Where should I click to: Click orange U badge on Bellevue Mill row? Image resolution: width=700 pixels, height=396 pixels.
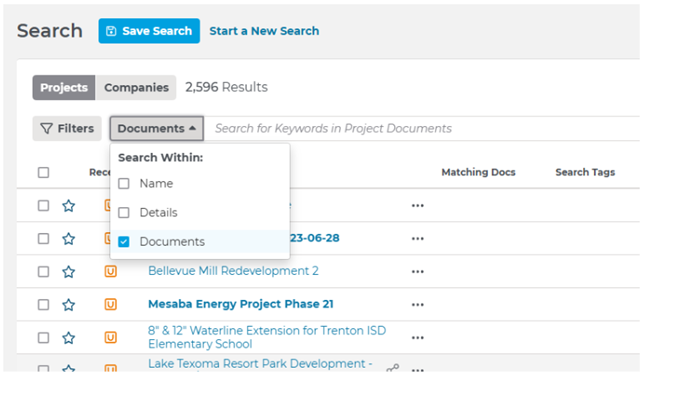[111, 271]
